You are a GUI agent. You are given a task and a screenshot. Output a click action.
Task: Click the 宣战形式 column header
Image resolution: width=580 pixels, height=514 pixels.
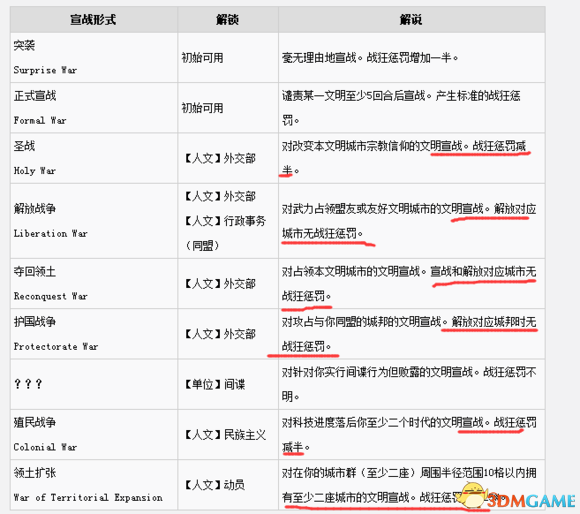click(93, 20)
